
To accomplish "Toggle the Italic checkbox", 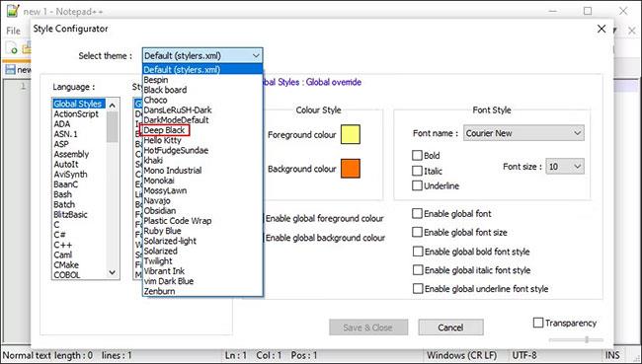I will 417,171.
